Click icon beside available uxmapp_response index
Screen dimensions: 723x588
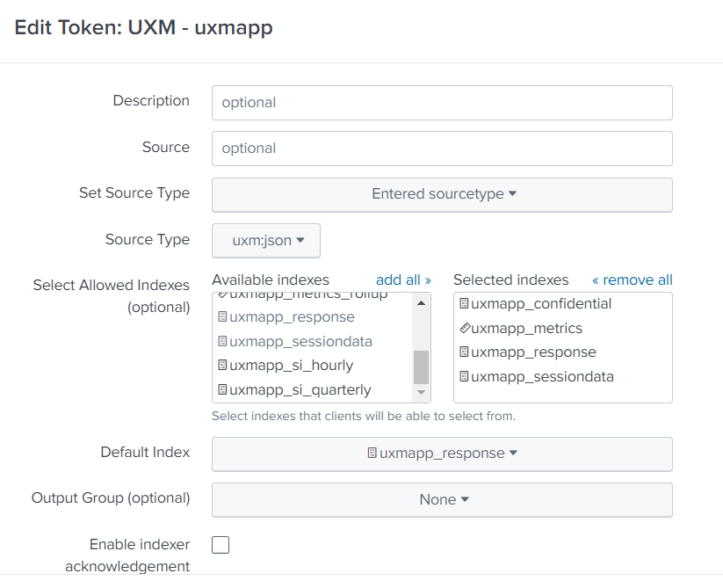coord(222,317)
